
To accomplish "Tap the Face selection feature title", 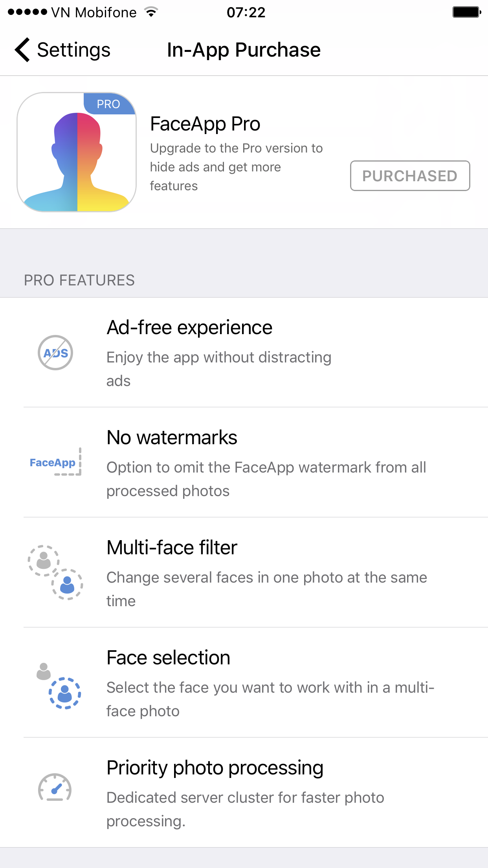I will click(x=168, y=658).
